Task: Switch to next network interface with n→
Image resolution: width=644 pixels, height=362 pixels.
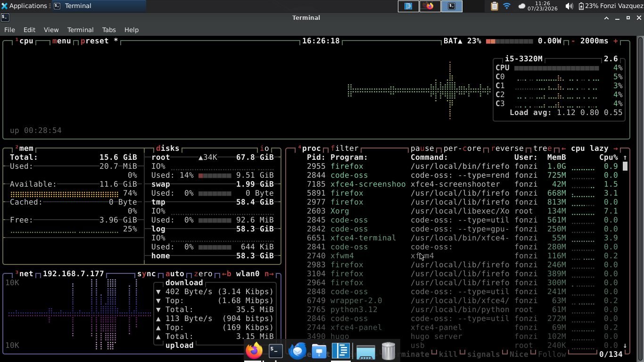Action: [x=269, y=274]
